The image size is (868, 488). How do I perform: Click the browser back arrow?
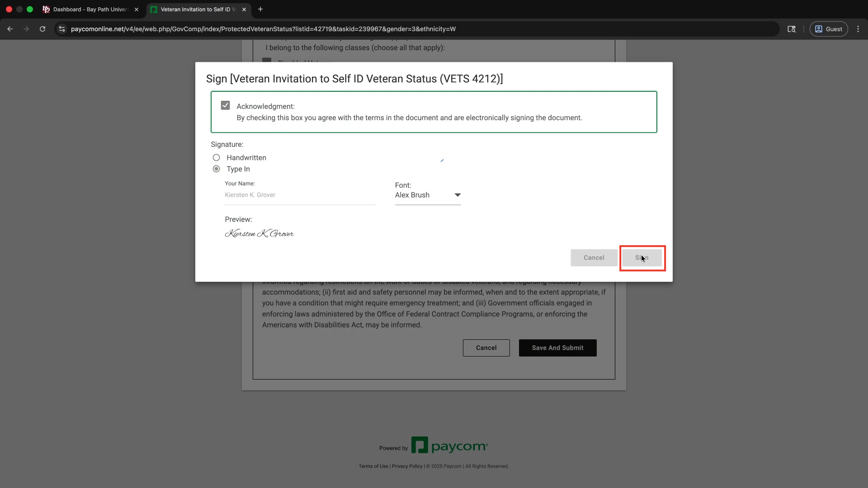tap(10, 29)
